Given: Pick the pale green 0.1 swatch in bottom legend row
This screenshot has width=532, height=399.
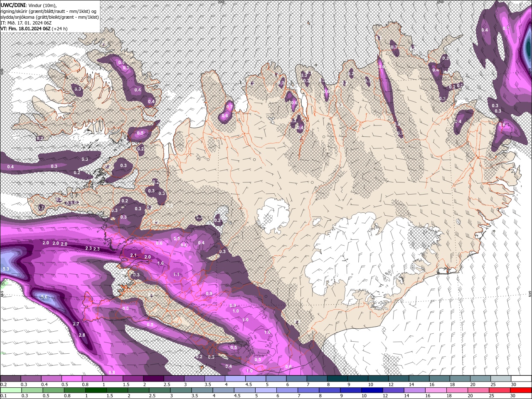Looking at the screenshot, I should click(11, 390).
